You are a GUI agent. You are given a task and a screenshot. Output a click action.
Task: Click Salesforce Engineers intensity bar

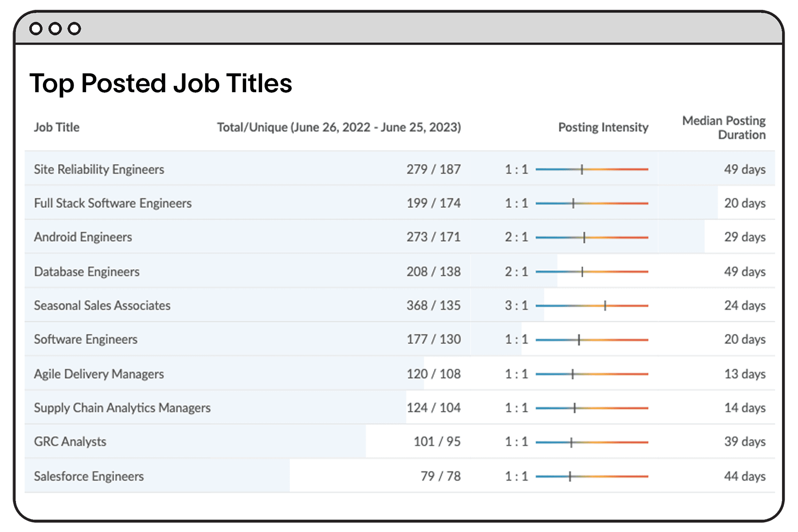click(592, 477)
